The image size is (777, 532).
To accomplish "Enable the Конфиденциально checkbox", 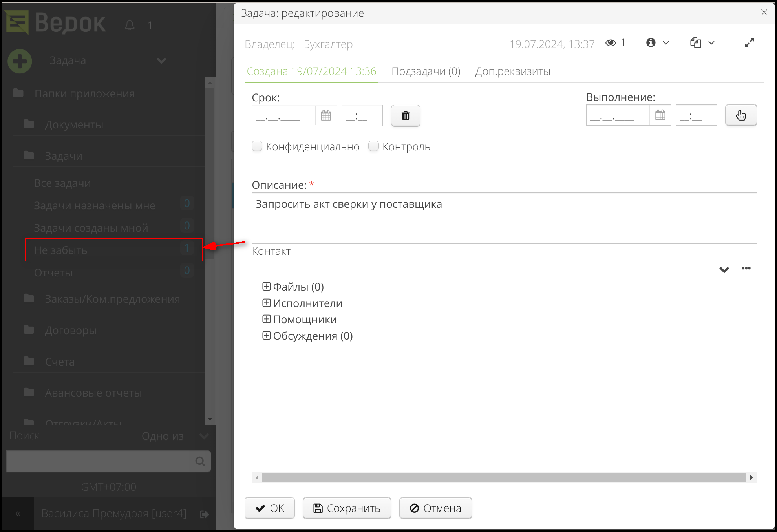I will click(257, 146).
